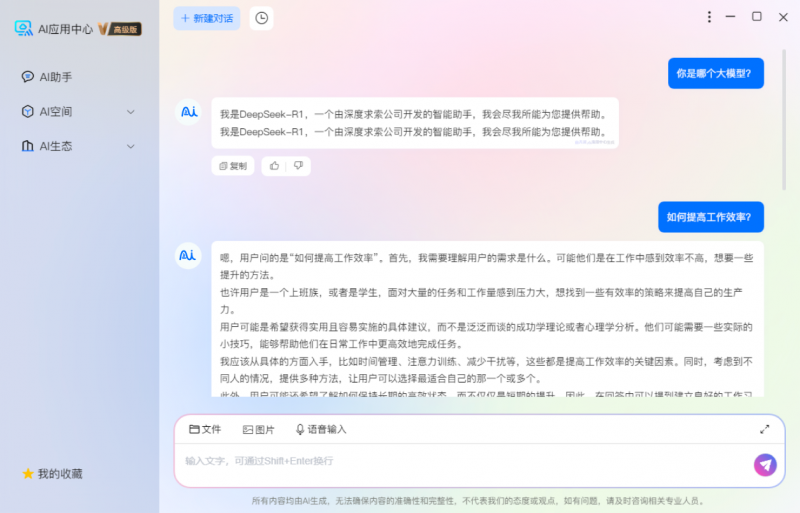Image resolution: width=800 pixels, height=513 pixels.
Task: Focus the 输入文字 message input field
Action: [464, 461]
